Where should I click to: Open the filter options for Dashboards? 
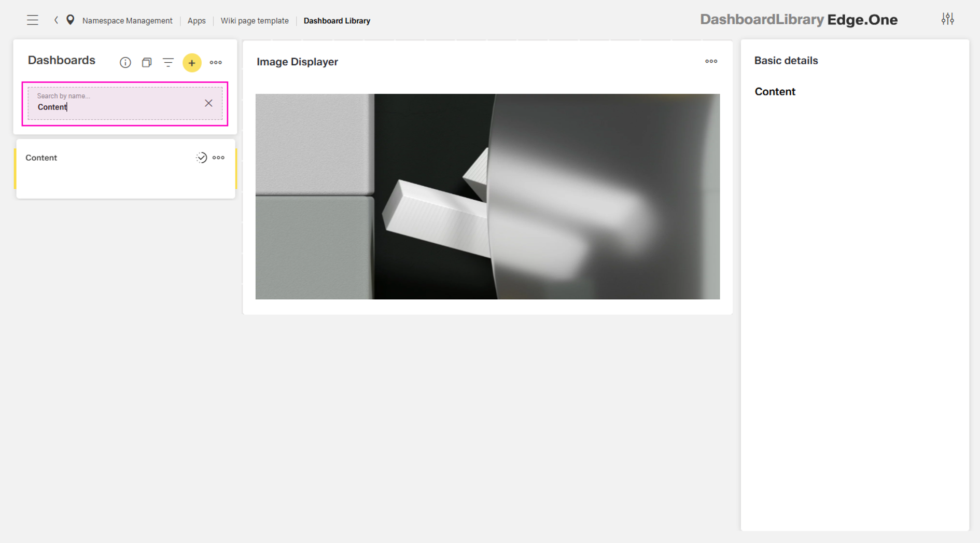pyautogui.click(x=168, y=63)
